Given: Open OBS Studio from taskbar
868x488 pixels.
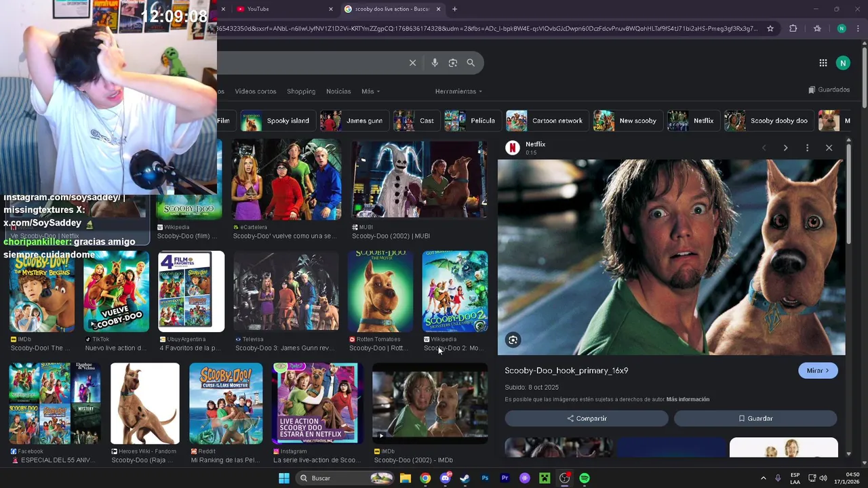Looking at the screenshot, I should pos(564,479).
